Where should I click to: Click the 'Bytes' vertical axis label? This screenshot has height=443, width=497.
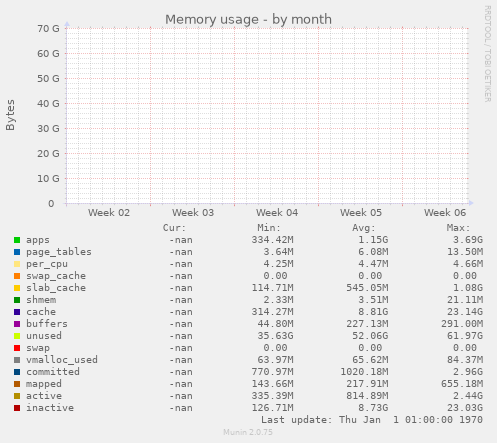point(10,115)
